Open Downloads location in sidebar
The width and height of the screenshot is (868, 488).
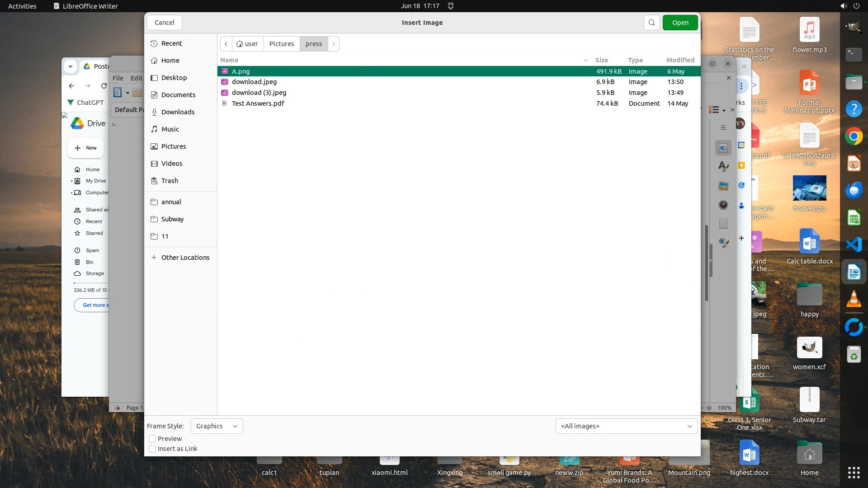point(178,112)
